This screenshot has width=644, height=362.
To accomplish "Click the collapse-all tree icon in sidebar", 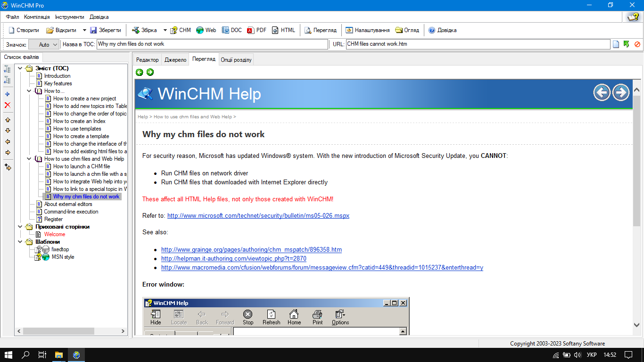I will pos(7,80).
